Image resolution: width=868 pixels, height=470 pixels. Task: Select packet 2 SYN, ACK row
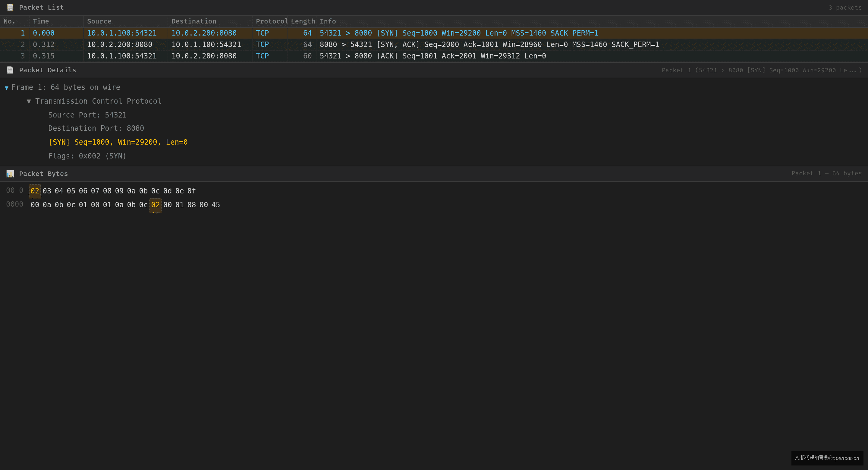pyautogui.click(x=434, y=45)
